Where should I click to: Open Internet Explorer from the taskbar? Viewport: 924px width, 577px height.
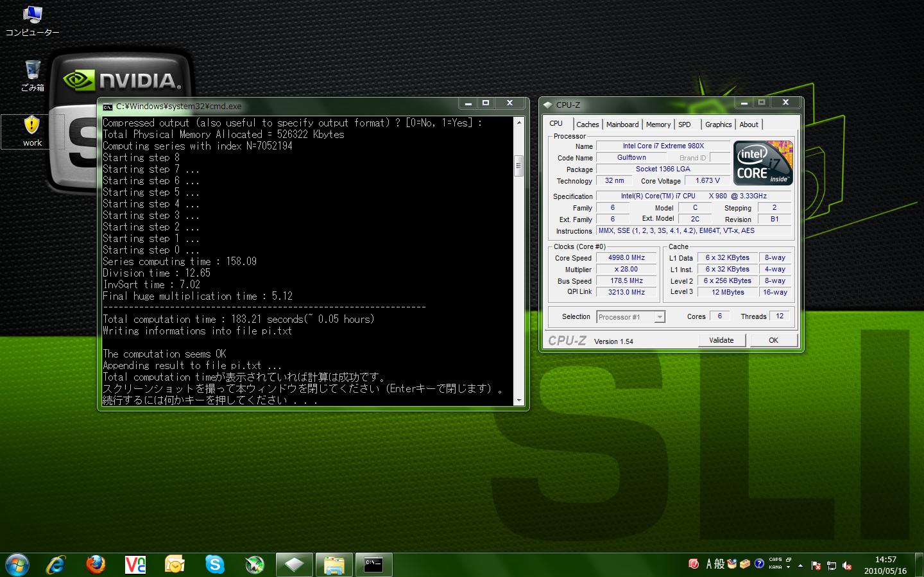[56, 565]
